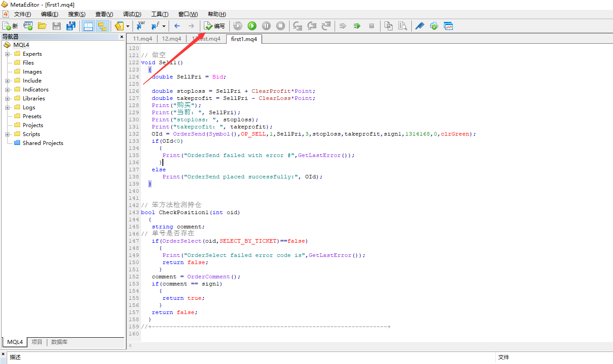Close the Navigator panel with X
The image size is (613, 364).
122,37
